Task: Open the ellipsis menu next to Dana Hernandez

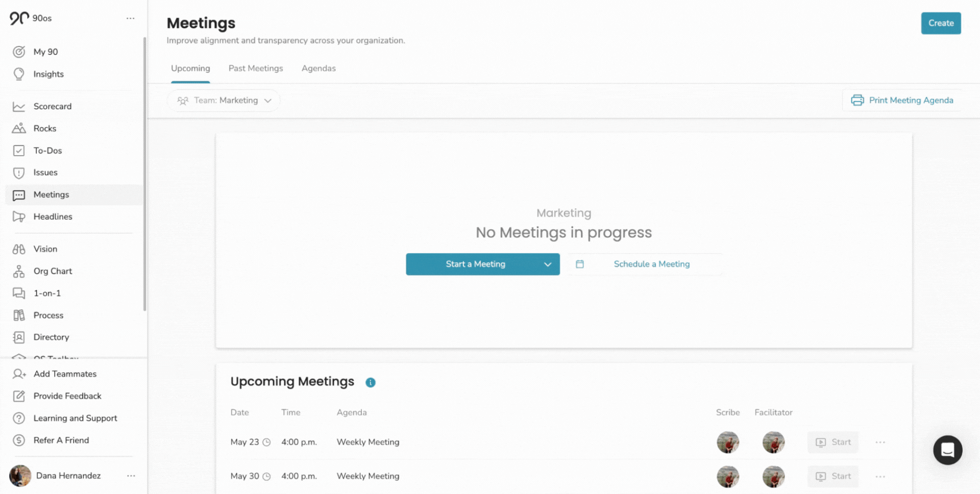Action: (131, 476)
